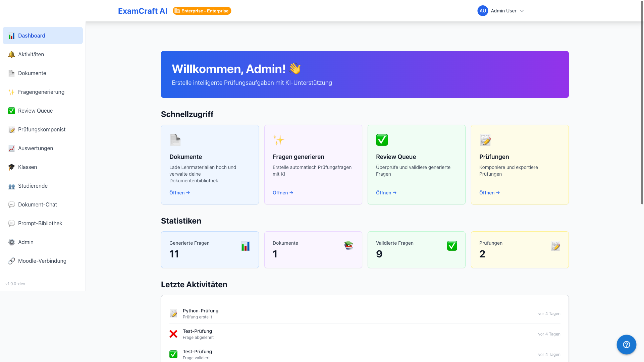The image size is (644, 362).
Task: Click the Auswertungen trend chart icon
Action: [x=11, y=148]
